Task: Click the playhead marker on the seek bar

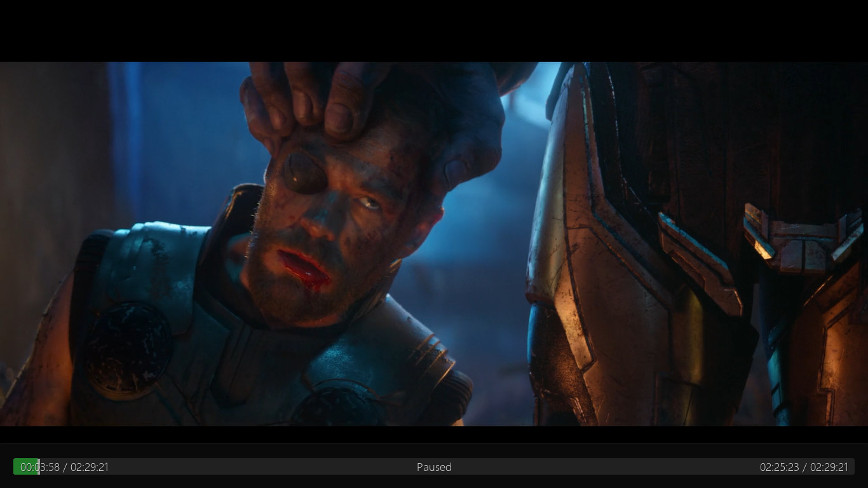Action: (39, 467)
